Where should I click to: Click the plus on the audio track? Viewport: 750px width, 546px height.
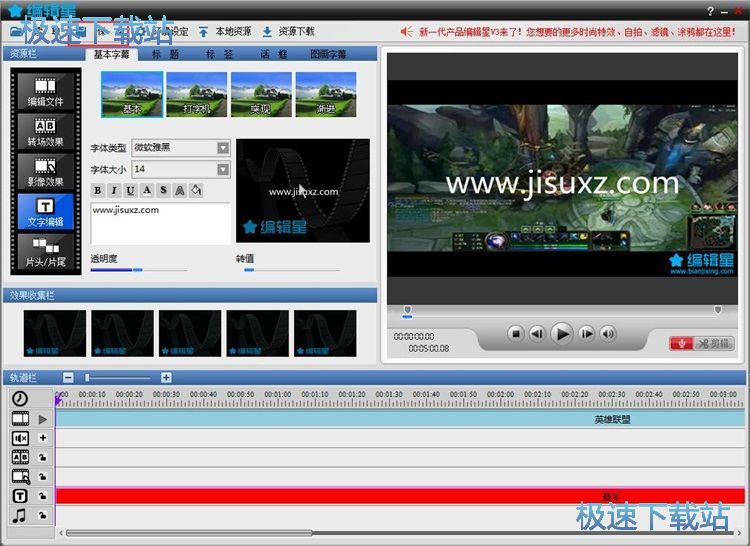pyautogui.click(x=43, y=437)
